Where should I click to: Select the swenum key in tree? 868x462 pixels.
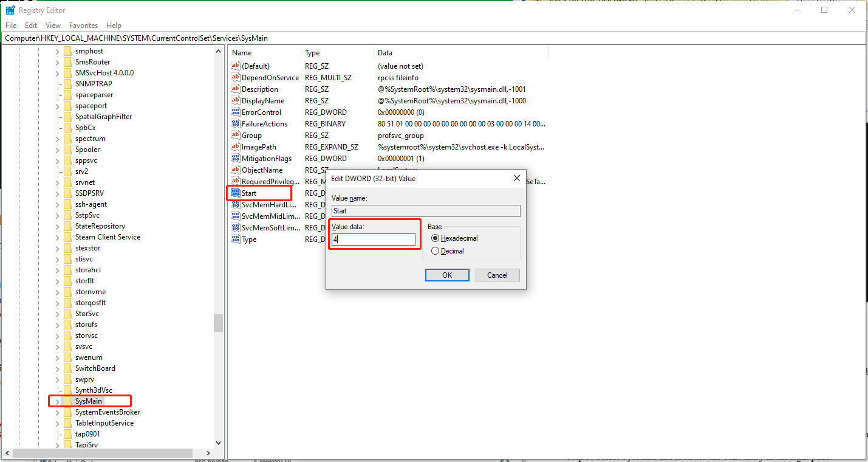89,357
